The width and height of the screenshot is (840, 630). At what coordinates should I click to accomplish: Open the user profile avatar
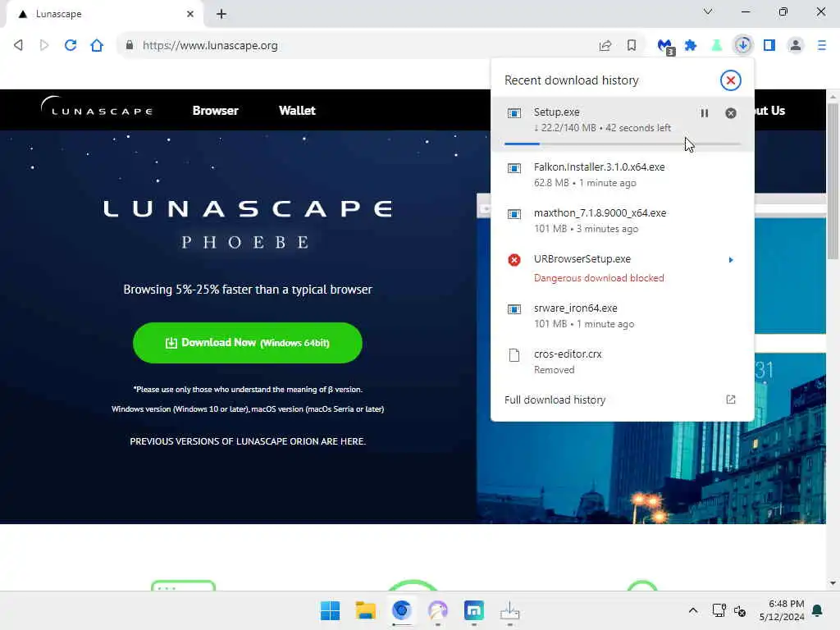796,46
